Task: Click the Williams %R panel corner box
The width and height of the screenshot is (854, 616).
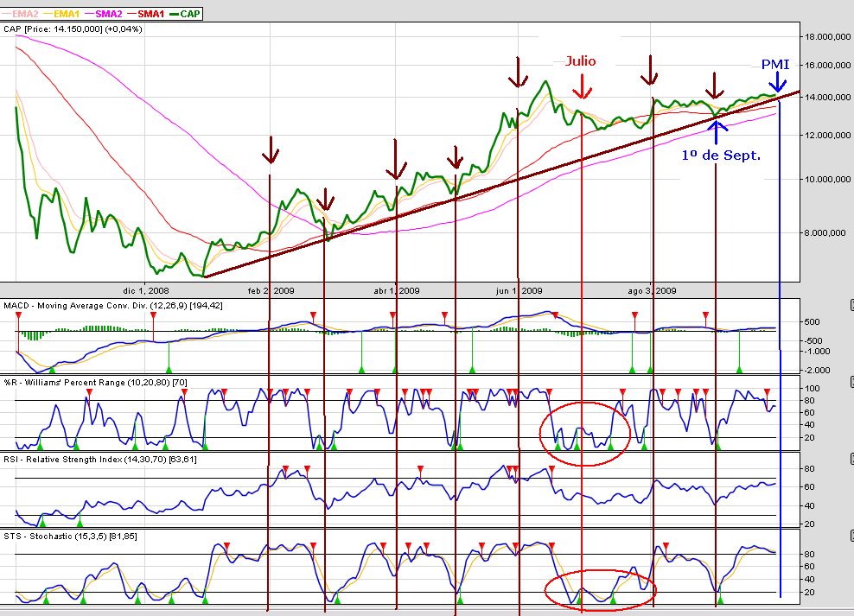Action: (x=851, y=382)
